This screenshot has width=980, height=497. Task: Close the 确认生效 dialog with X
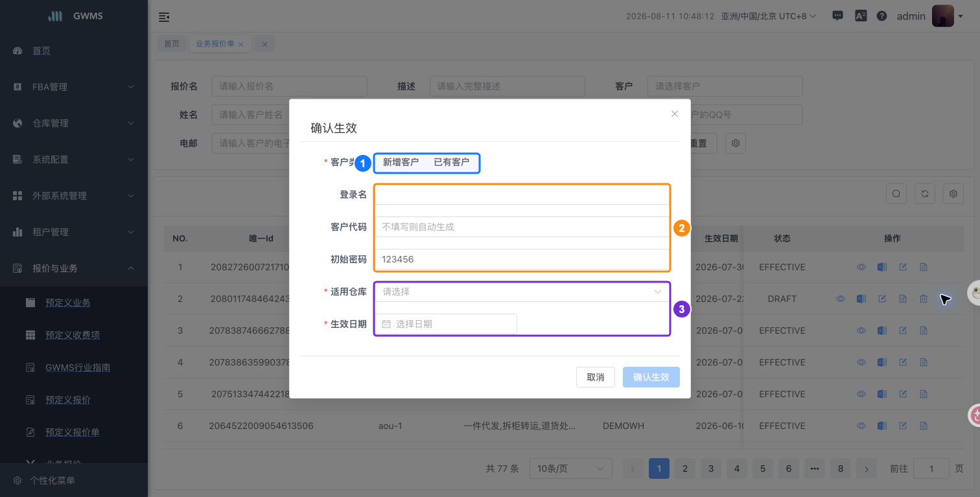(675, 113)
